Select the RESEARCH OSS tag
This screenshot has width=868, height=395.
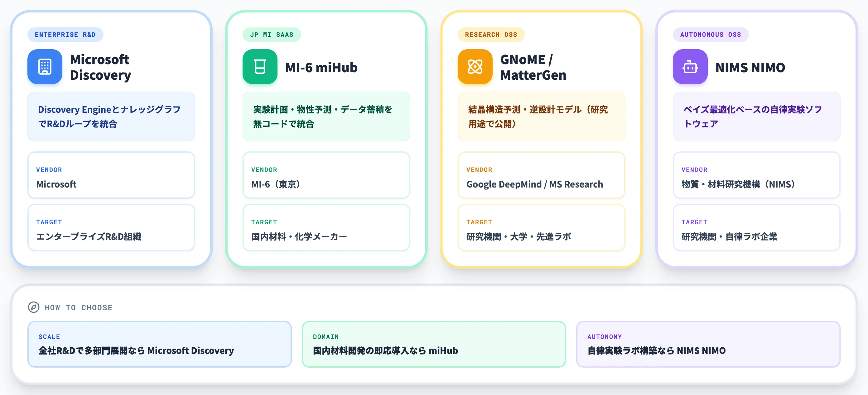[x=491, y=35]
